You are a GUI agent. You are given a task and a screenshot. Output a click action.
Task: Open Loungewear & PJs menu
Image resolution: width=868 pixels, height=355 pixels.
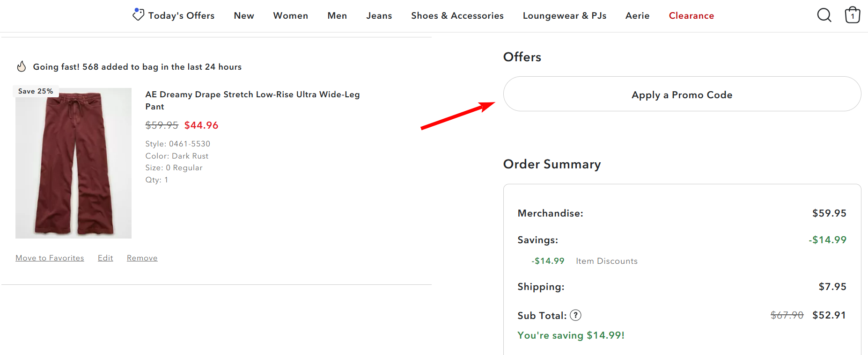point(564,16)
